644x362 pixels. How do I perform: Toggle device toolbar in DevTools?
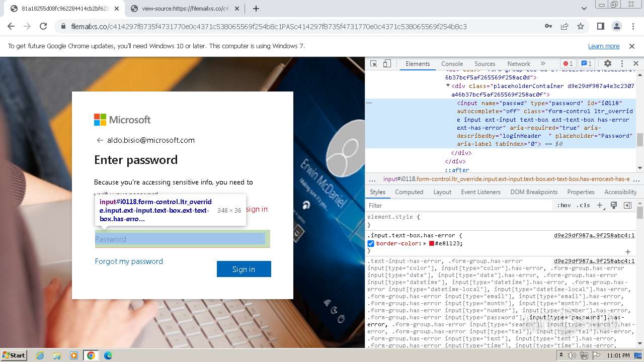coord(387,64)
